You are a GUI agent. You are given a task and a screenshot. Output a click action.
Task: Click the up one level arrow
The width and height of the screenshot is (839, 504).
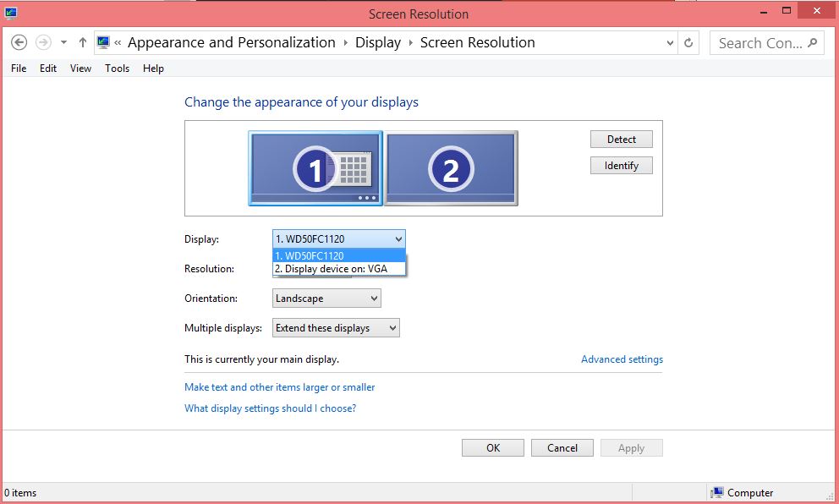[82, 41]
